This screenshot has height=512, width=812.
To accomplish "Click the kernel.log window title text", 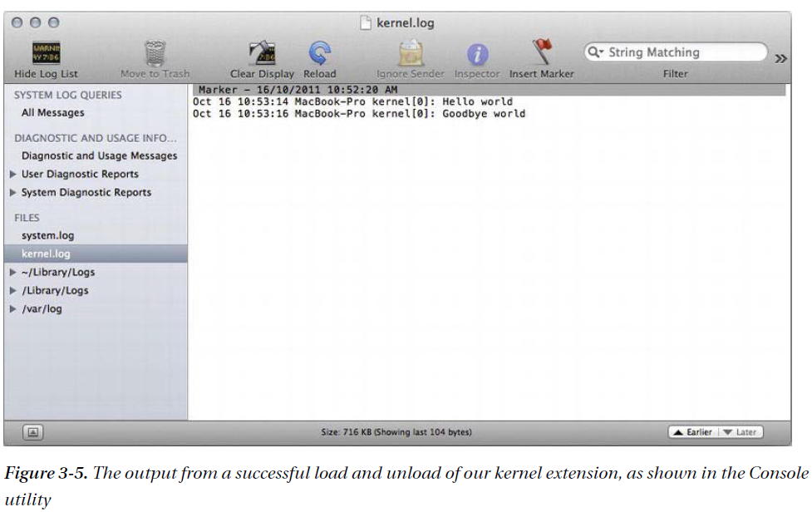I will coord(406,22).
